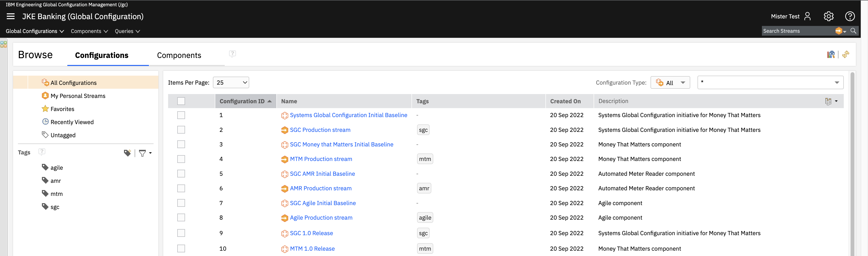Viewport: 868px width, 256px height.
Task: Select the checkbox for Agile Production stream
Action: coord(181,217)
